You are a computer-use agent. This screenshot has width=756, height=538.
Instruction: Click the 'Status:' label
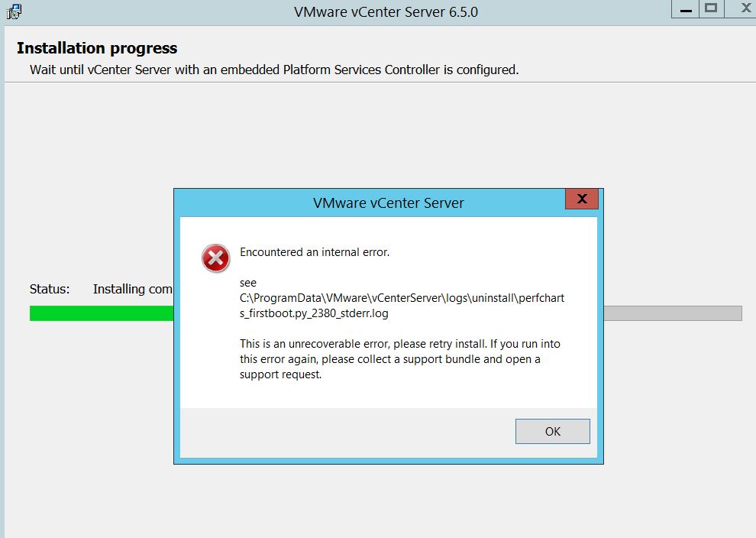click(x=50, y=289)
